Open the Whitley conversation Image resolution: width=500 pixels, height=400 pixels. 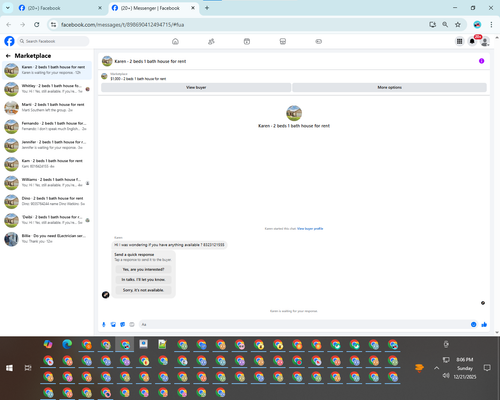47,89
